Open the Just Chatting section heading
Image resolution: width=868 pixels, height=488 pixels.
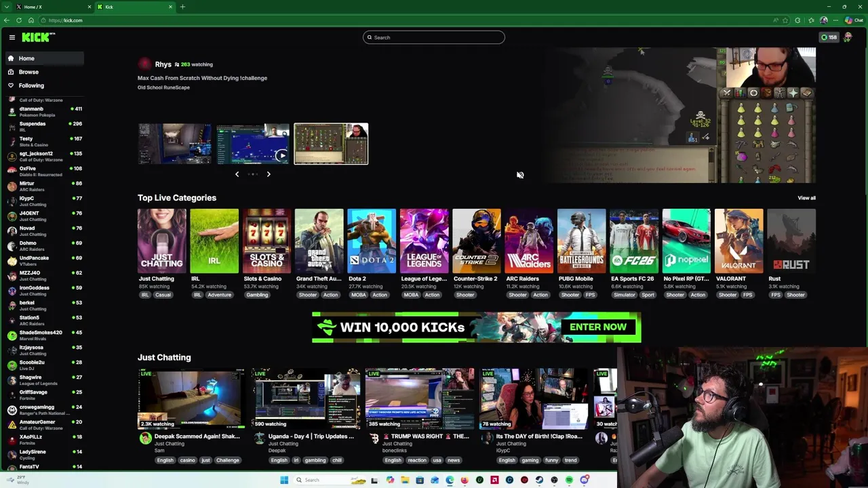(164, 357)
